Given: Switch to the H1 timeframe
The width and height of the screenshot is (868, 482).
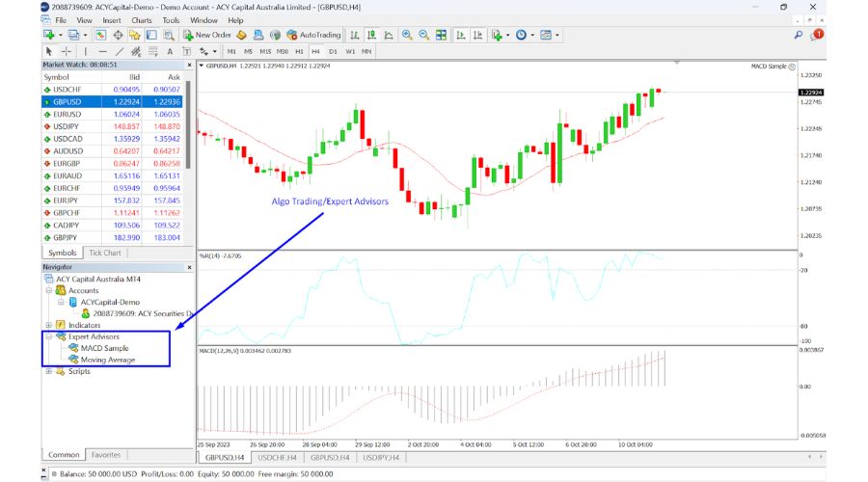Looking at the screenshot, I should (299, 51).
